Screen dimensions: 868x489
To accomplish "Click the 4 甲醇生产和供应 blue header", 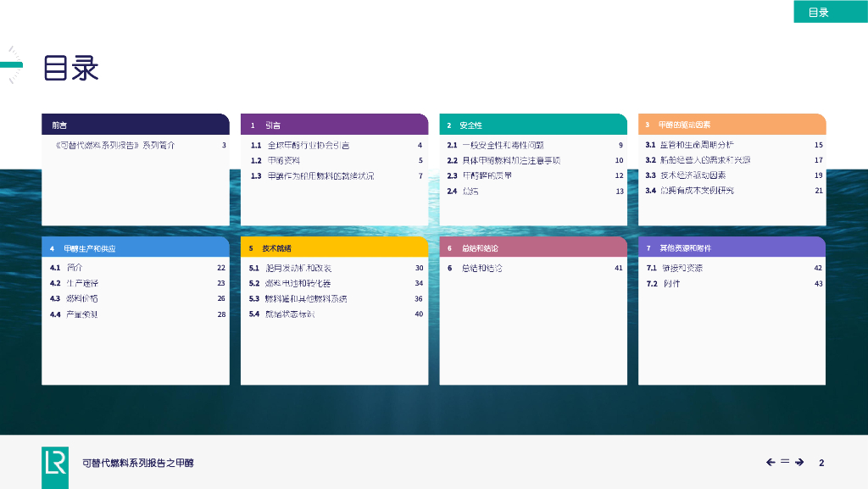I will point(136,247).
